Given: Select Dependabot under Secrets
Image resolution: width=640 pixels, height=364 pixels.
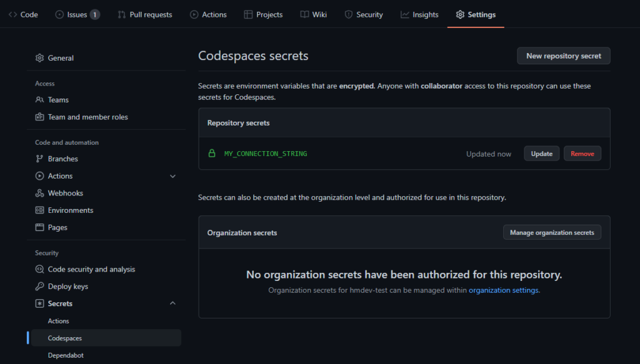Looking at the screenshot, I should click(66, 355).
